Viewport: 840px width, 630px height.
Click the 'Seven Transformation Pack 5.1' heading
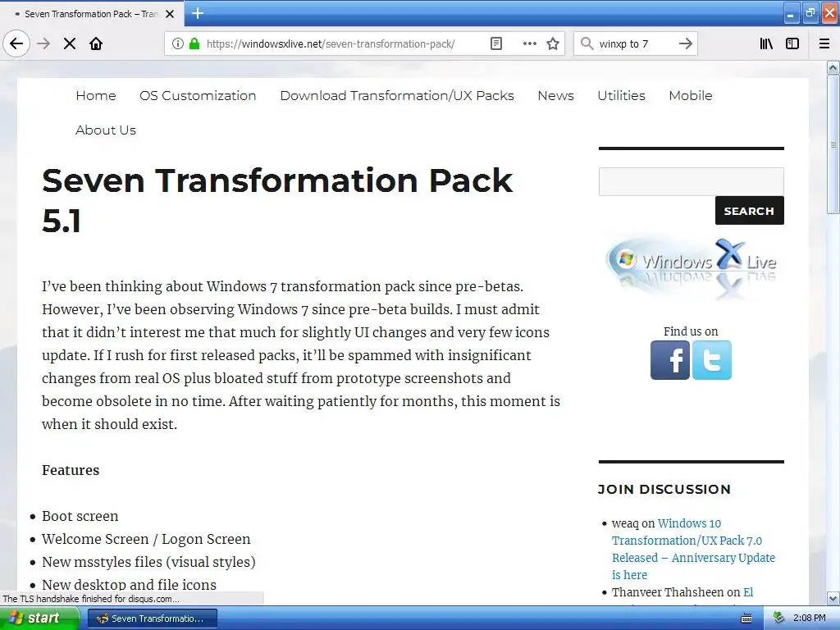pos(277,200)
